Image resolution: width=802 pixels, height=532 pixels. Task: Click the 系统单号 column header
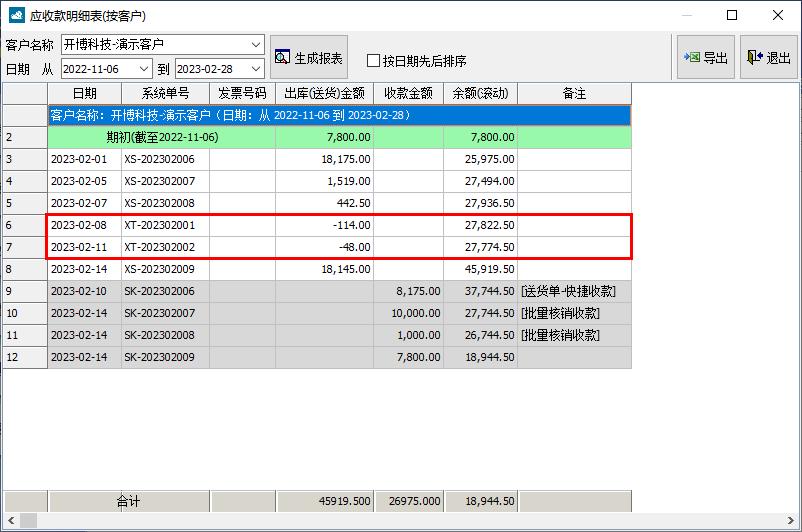click(165, 93)
